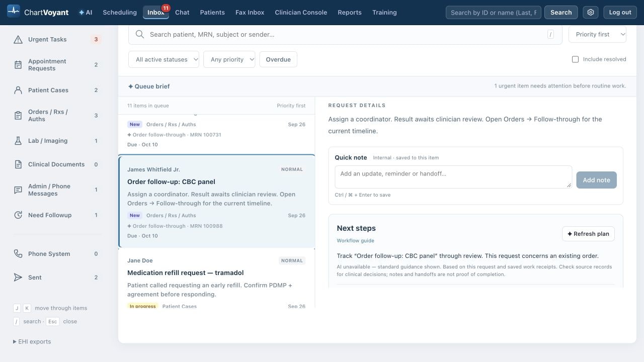Image resolution: width=644 pixels, height=362 pixels.
Task: Click the Refresh plan button
Action: click(588, 234)
